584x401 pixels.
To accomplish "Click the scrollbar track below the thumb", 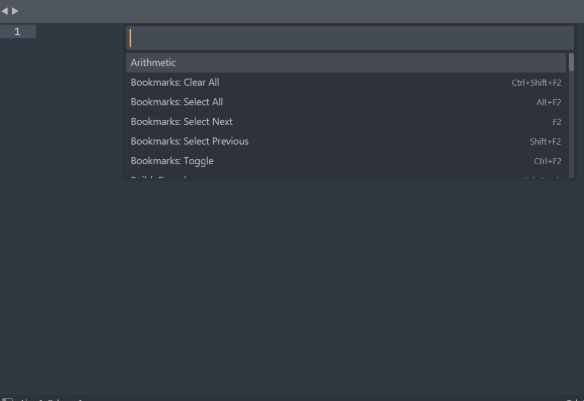I will (571, 125).
